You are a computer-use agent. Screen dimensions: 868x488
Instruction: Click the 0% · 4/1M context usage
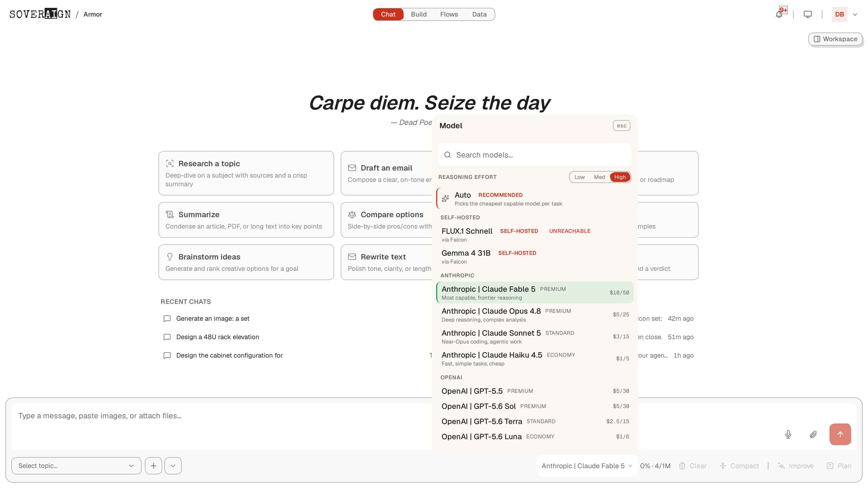[x=655, y=466]
